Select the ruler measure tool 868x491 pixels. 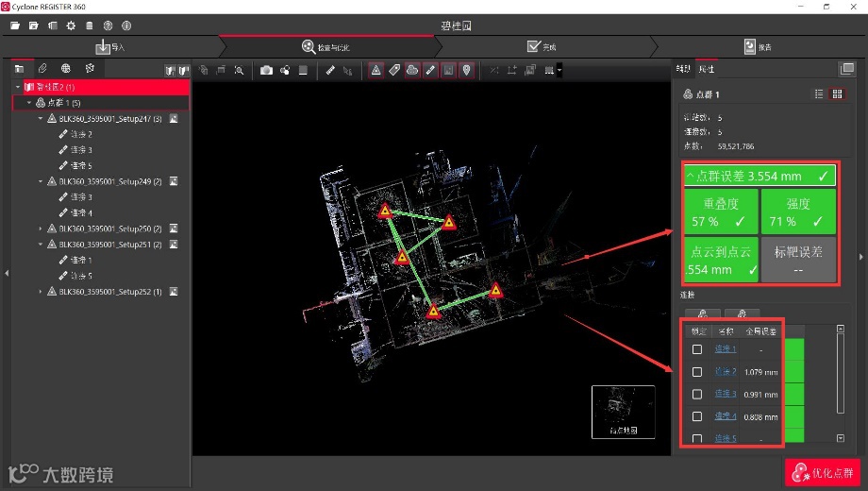pos(330,71)
